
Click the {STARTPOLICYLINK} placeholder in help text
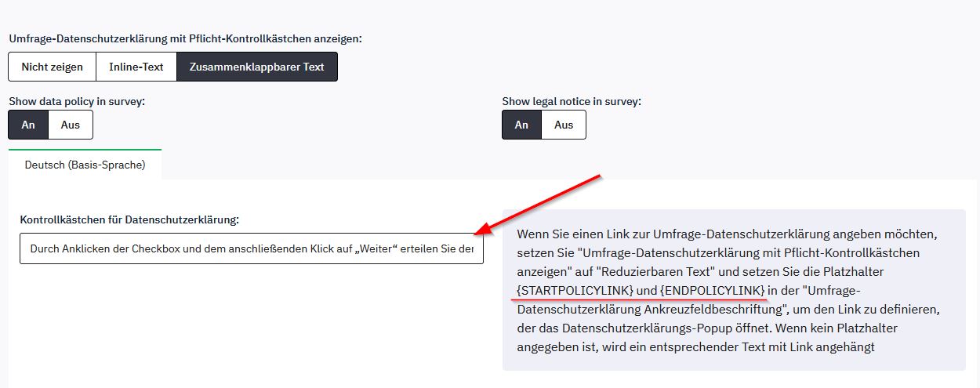point(573,290)
